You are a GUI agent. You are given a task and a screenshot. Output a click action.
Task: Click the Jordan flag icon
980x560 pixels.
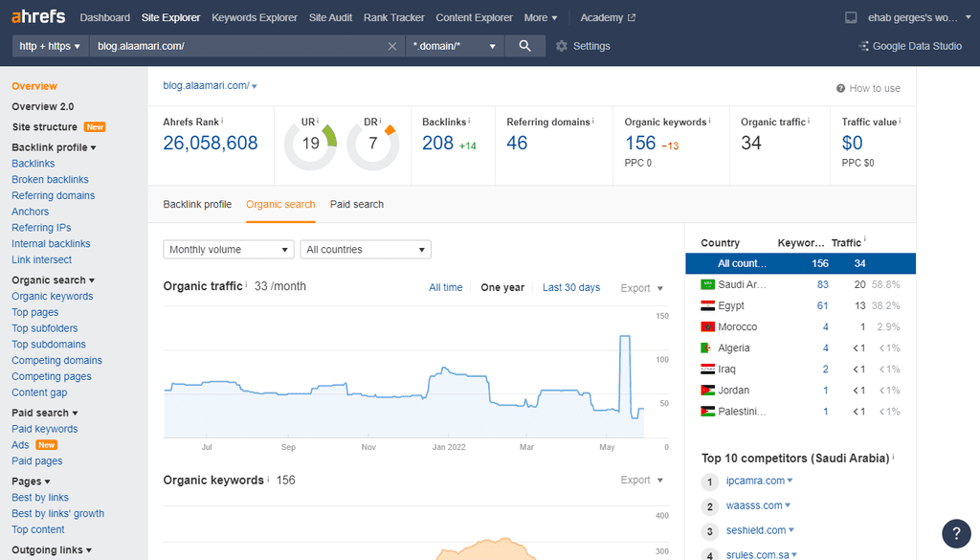click(707, 391)
